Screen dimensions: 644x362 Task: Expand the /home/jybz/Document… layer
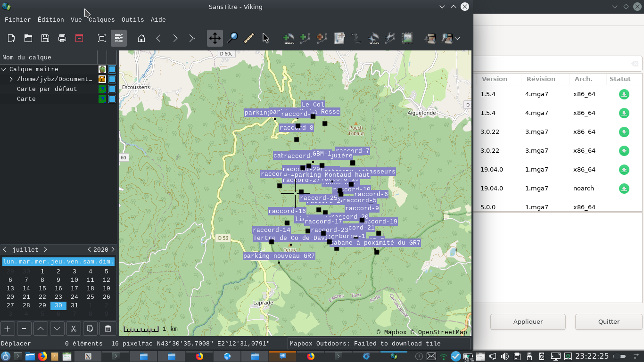coord(11,79)
